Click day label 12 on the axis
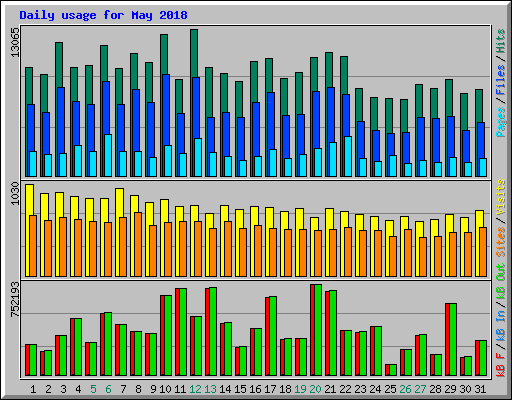The width and height of the screenshot is (512, 400). coord(195,389)
